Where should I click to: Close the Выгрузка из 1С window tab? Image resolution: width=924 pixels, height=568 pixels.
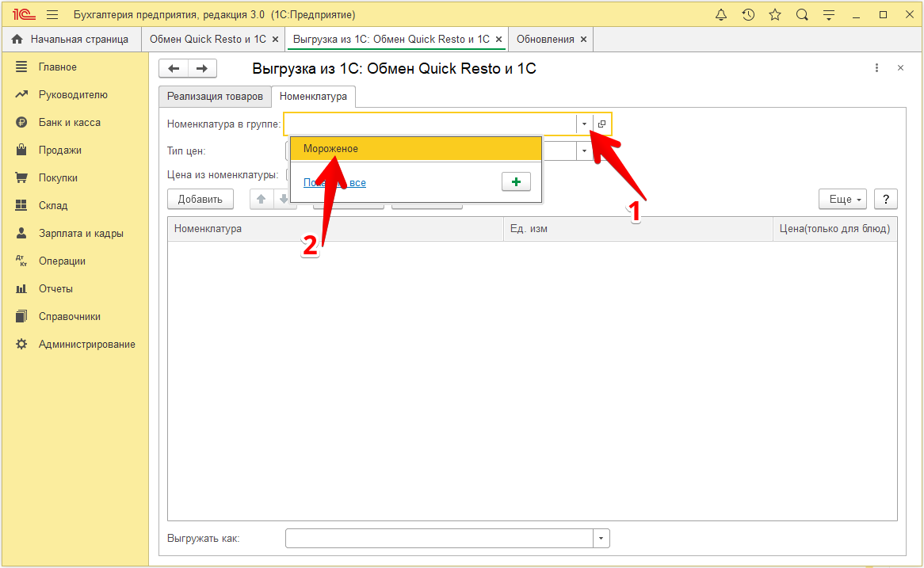(x=498, y=40)
